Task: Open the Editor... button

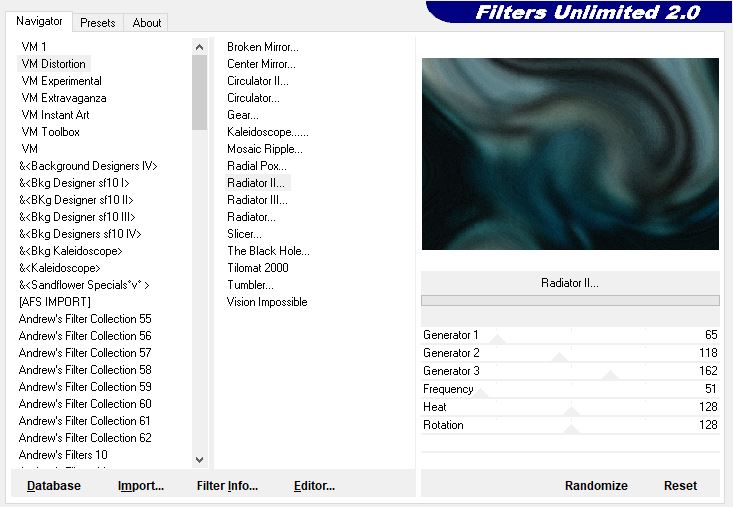Action: click(314, 486)
